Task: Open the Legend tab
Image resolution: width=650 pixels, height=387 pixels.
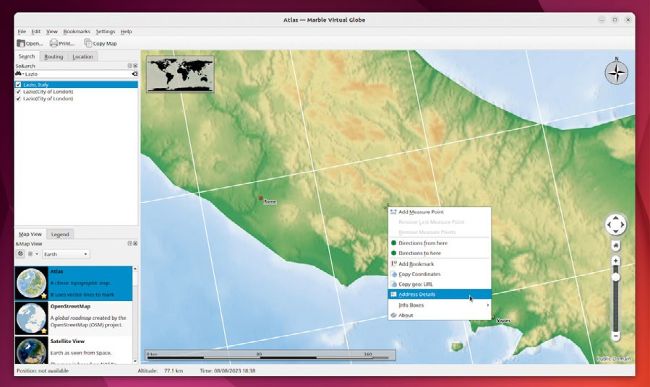Action: click(x=60, y=234)
